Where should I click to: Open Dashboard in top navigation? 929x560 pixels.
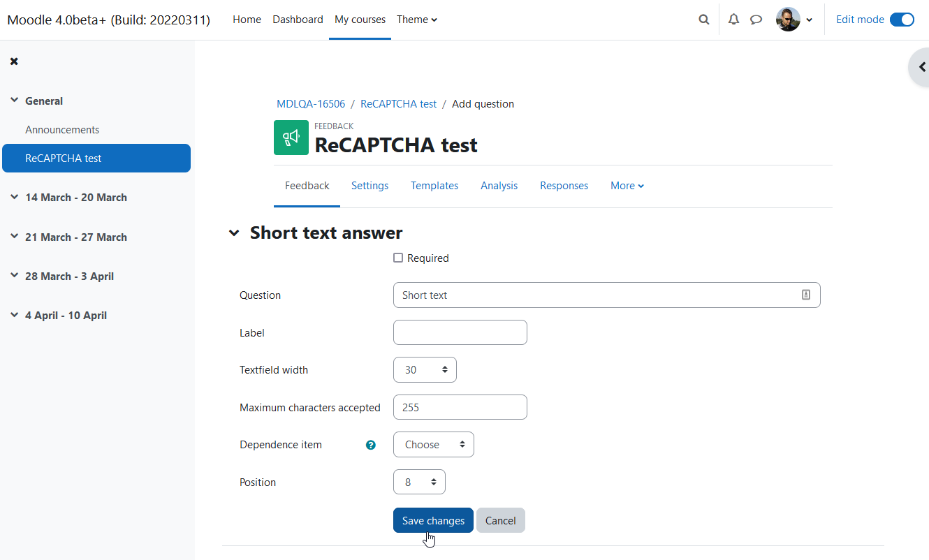click(298, 20)
